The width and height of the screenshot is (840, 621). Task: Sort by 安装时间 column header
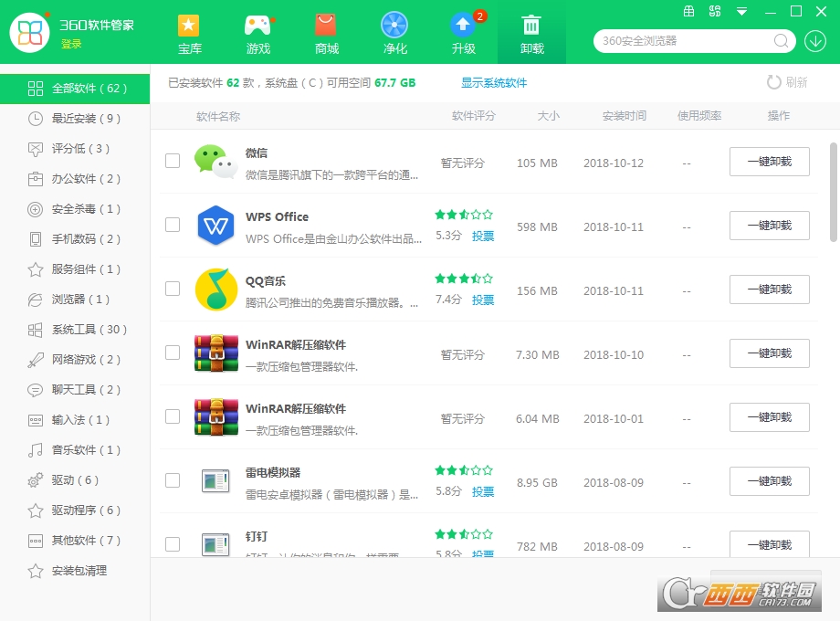(x=625, y=116)
